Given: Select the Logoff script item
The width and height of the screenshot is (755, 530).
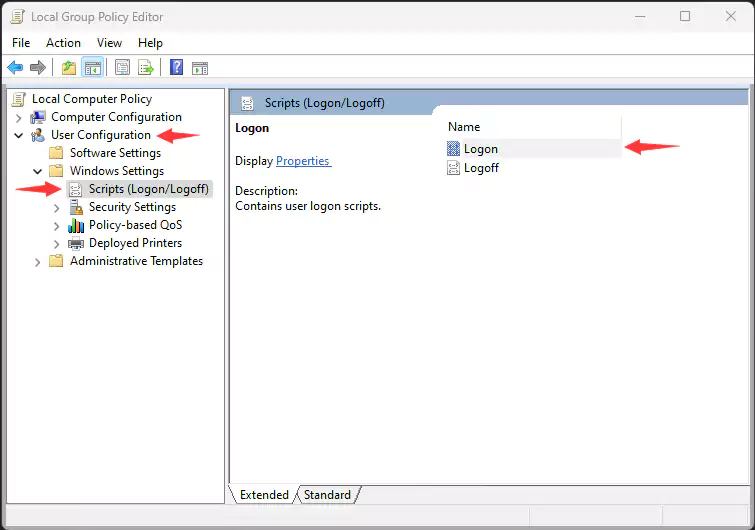Looking at the screenshot, I should pos(481,168).
